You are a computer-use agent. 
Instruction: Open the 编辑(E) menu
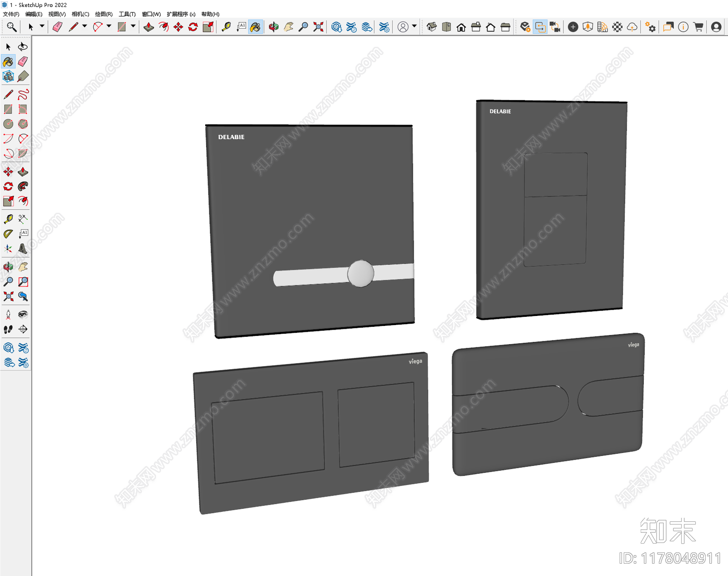coord(34,14)
